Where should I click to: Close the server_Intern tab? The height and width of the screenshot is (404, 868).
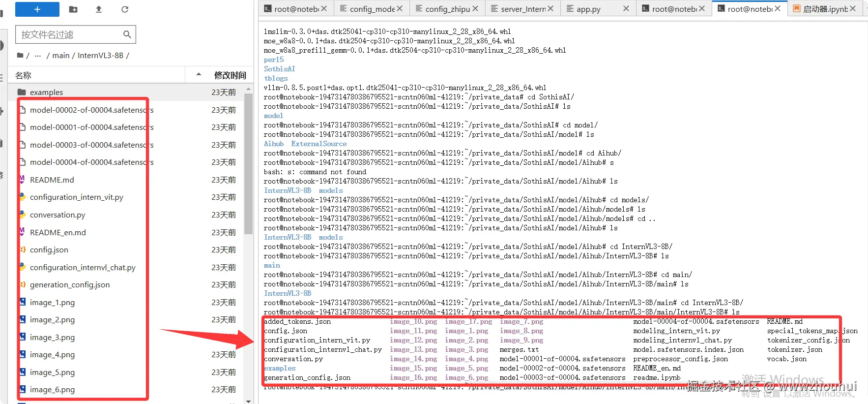point(550,9)
